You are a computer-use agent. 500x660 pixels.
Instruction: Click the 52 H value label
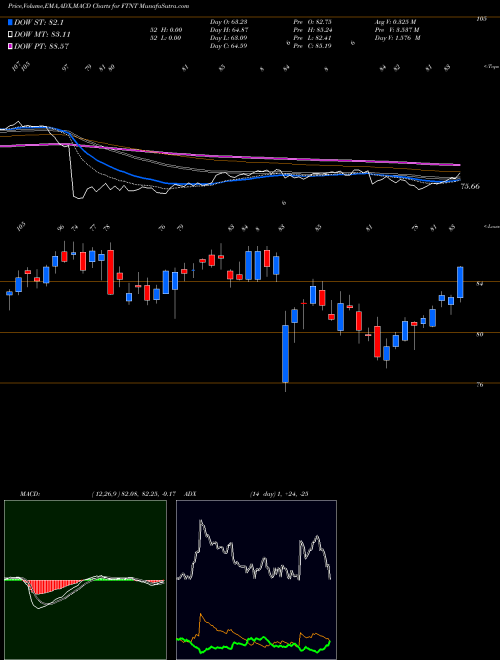165,29
